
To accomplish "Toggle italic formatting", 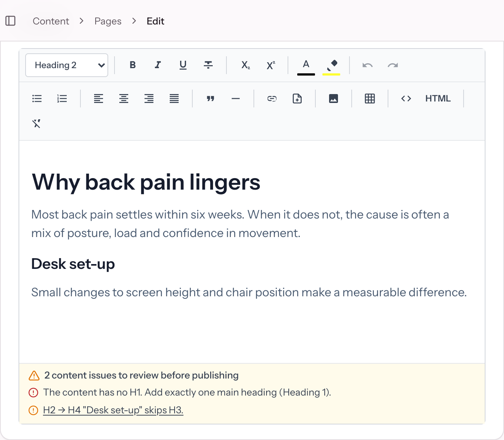I will [x=158, y=65].
